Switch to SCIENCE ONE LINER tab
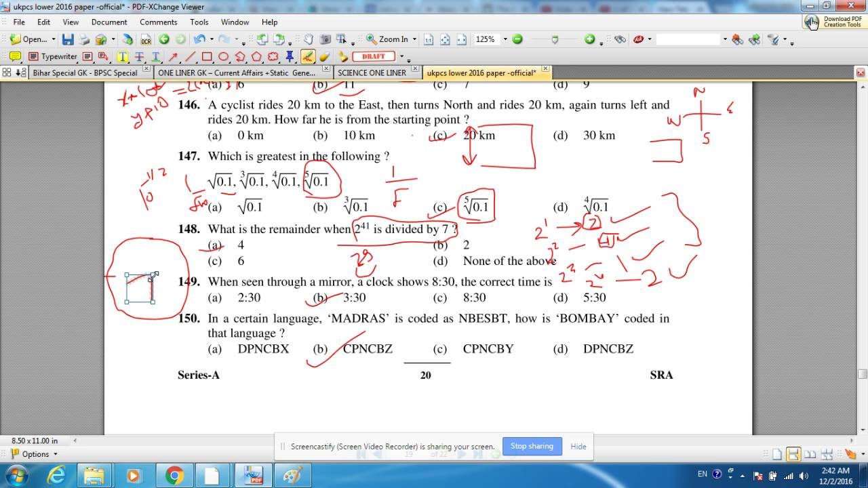This screenshot has width=868, height=488. [x=372, y=73]
